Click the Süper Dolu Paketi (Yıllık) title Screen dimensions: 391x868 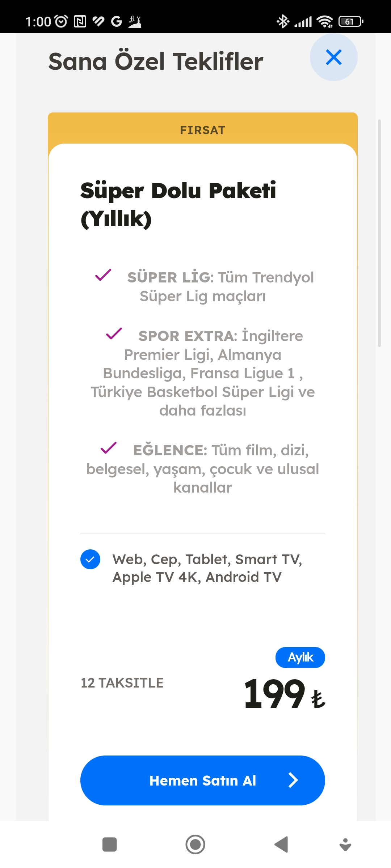178,204
